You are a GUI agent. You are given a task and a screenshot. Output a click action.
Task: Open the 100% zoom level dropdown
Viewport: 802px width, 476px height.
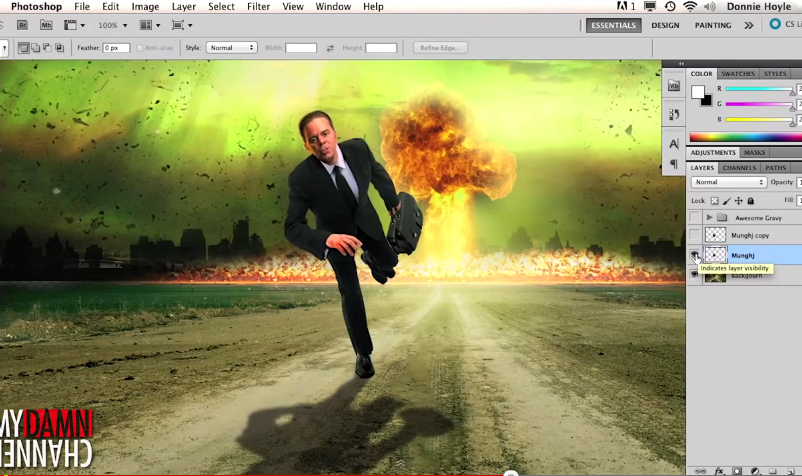[x=113, y=25]
